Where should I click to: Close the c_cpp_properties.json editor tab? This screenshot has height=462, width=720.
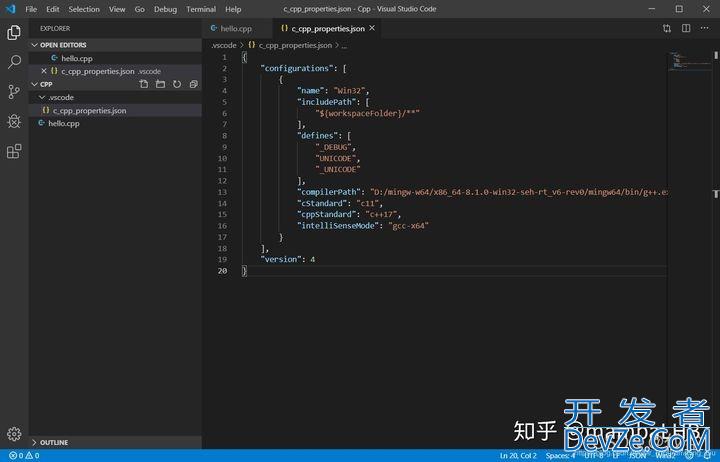point(372,28)
